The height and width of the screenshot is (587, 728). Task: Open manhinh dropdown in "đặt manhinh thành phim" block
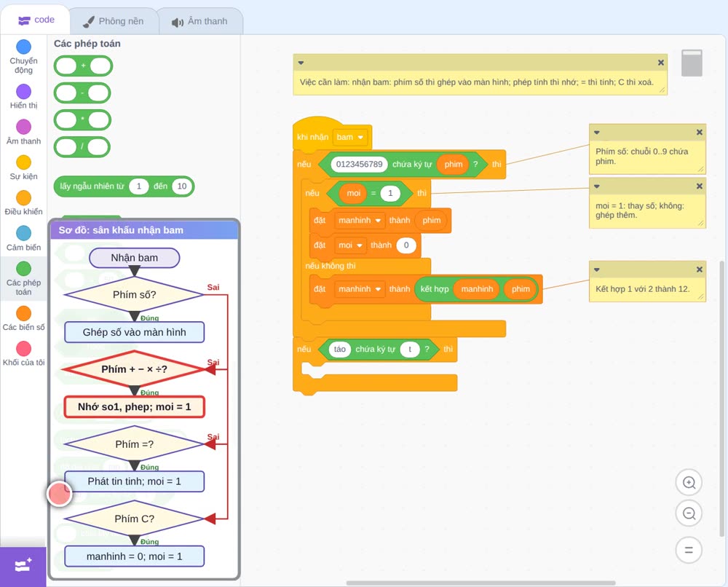(360, 220)
